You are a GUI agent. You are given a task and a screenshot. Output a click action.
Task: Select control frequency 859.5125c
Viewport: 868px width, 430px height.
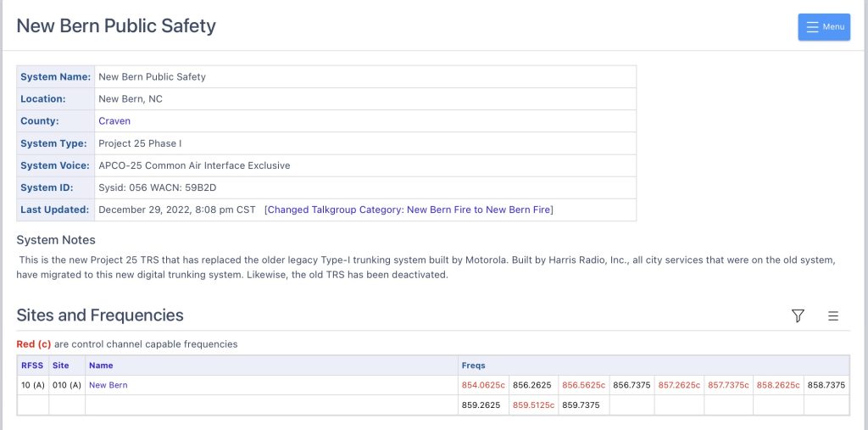(x=533, y=405)
